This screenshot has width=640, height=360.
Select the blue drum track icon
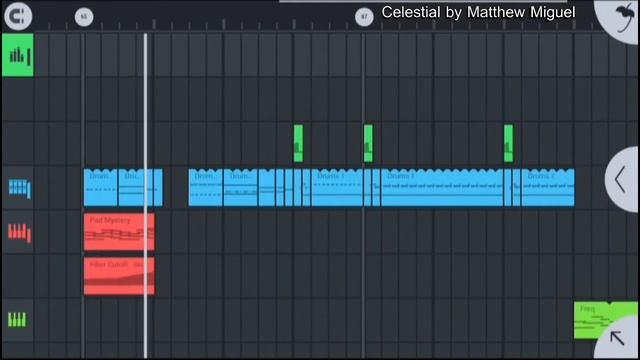(19, 188)
